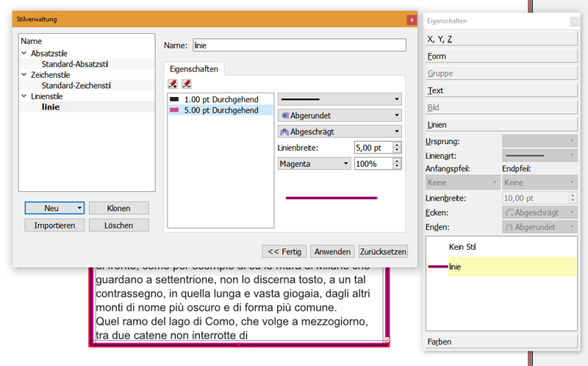Select the 1.00 pt Durchgehend line entry
Viewport: 588px width, 366px height.
[x=220, y=98]
